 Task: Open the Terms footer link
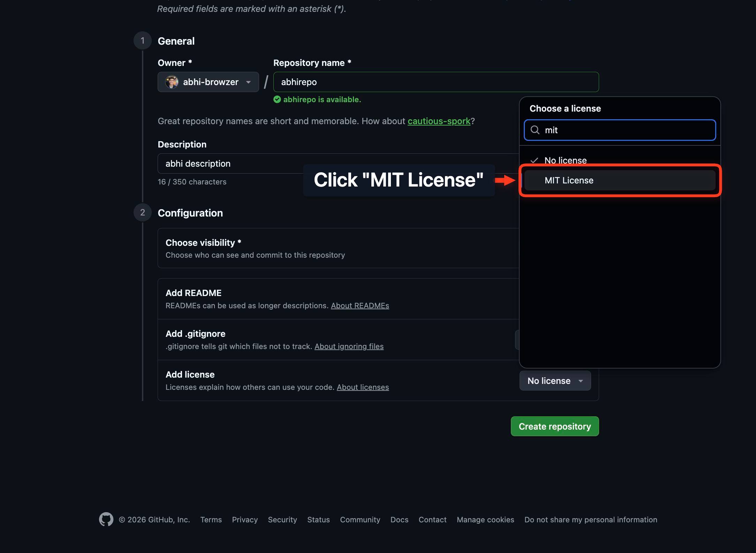pos(211,520)
